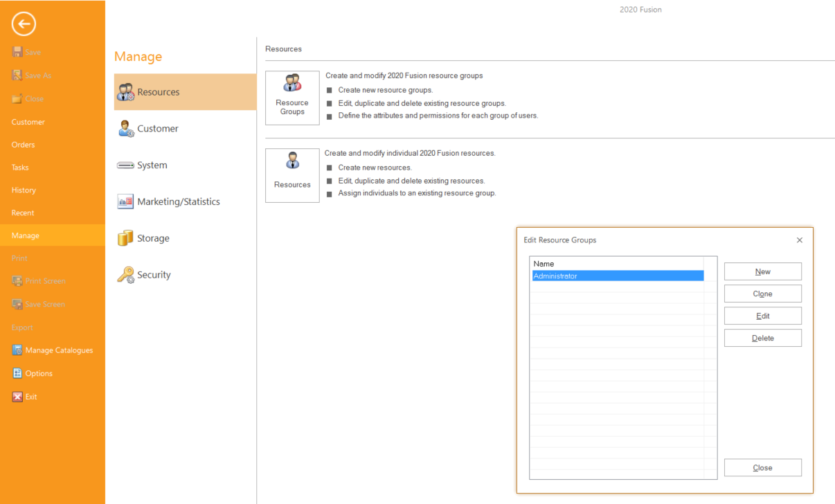
Task: Click New in Edit Resource Groups dialog
Action: pyautogui.click(x=763, y=271)
